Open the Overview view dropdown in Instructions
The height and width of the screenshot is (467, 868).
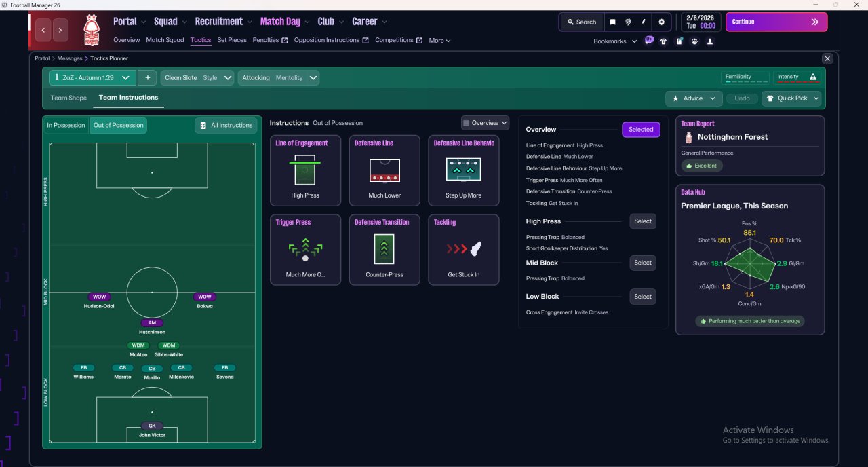(x=485, y=123)
